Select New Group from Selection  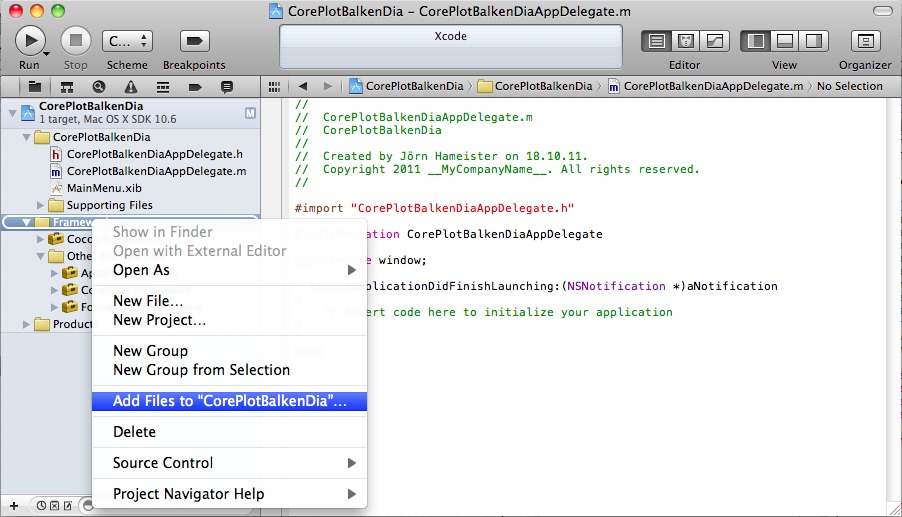(201, 370)
